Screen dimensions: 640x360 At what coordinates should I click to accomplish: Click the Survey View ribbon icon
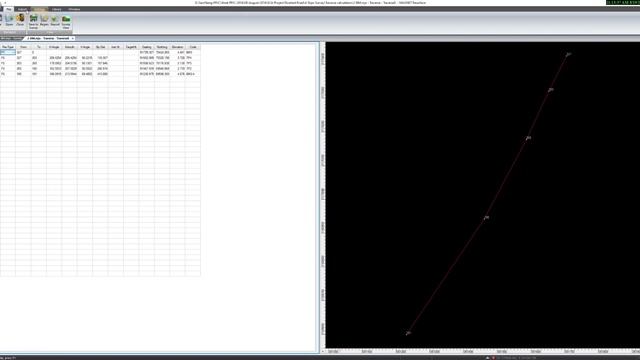click(66, 21)
